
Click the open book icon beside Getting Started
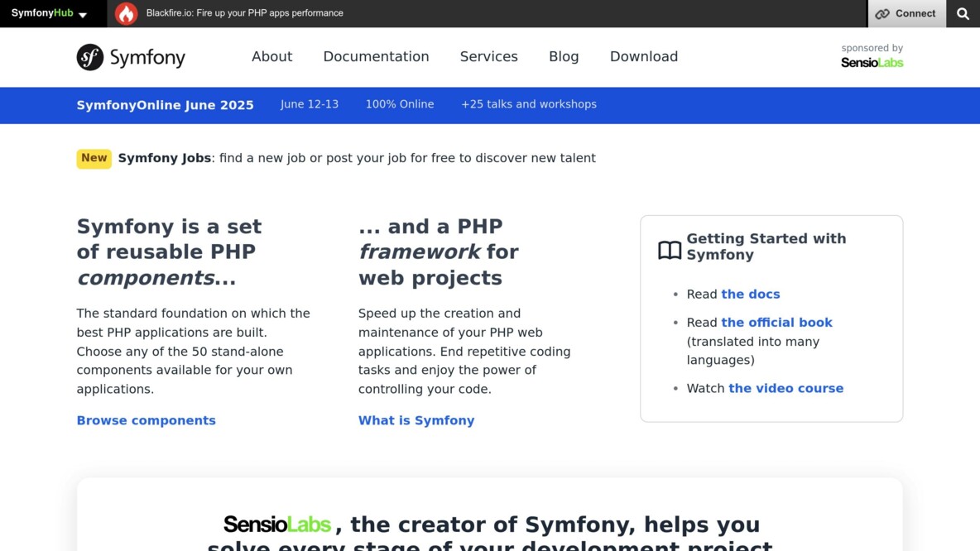click(670, 250)
